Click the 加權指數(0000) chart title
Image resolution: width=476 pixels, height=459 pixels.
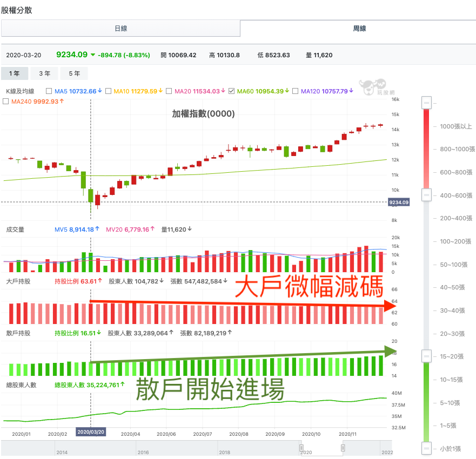pos(203,114)
